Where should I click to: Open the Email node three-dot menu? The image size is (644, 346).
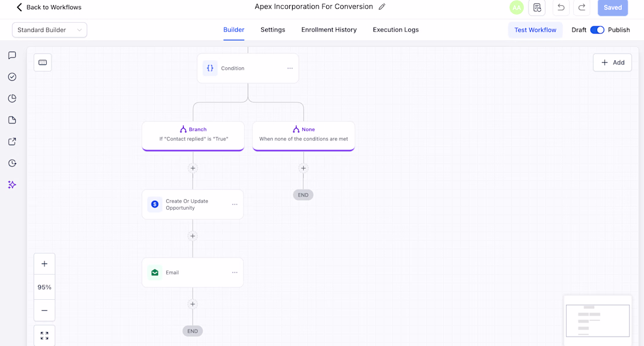point(235,272)
